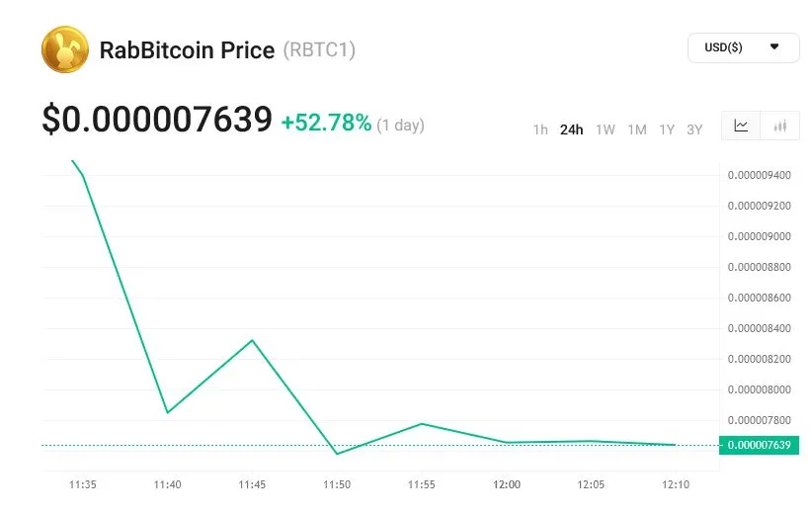This screenshot has width=812, height=516.
Task: Select the 1h time range
Action: click(540, 129)
